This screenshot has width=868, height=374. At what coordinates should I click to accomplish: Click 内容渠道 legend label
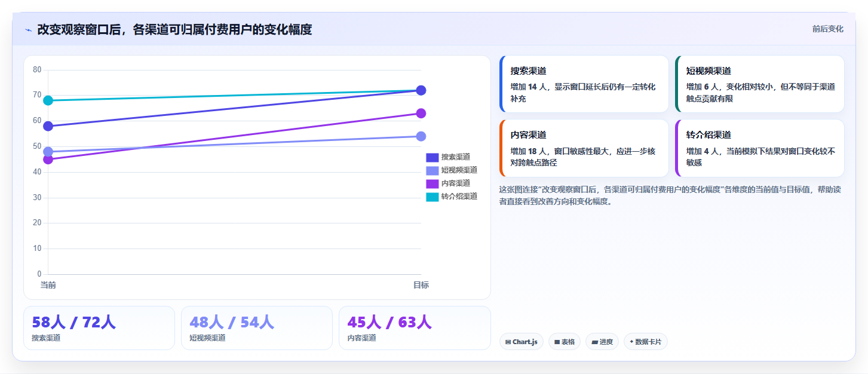click(456, 183)
